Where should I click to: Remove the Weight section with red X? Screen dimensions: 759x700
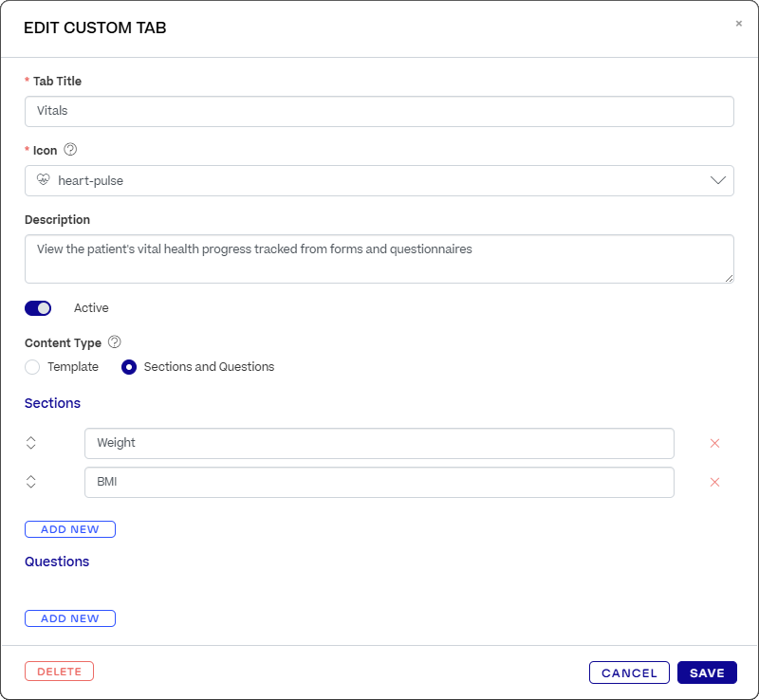pyautogui.click(x=715, y=443)
